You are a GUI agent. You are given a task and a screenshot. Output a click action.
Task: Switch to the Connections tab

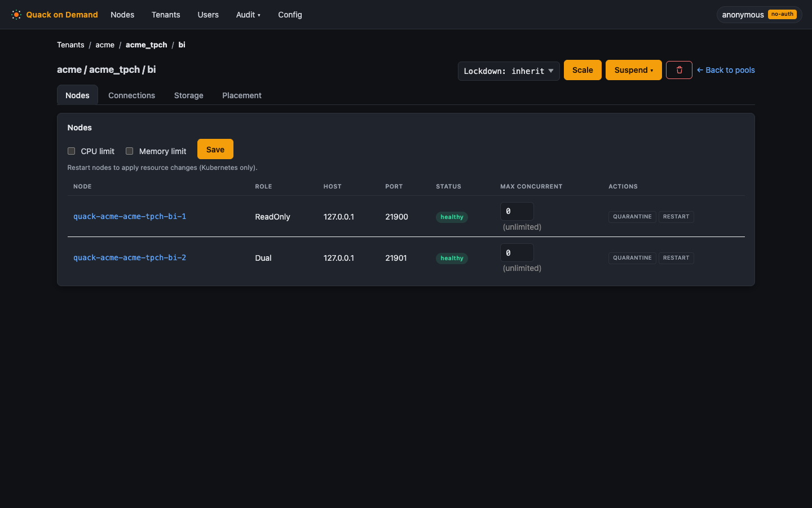coord(131,95)
